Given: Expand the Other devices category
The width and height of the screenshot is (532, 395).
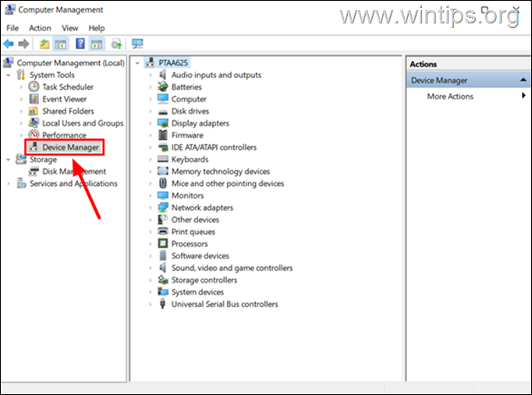Looking at the screenshot, I should coord(151,219).
